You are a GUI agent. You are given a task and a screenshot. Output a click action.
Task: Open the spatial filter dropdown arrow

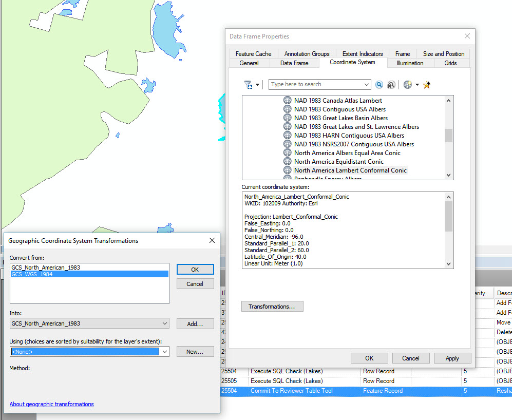coord(258,85)
